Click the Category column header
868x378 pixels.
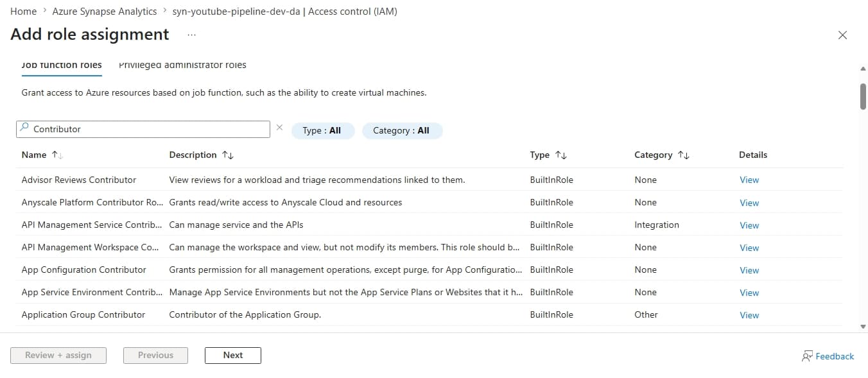click(x=653, y=155)
